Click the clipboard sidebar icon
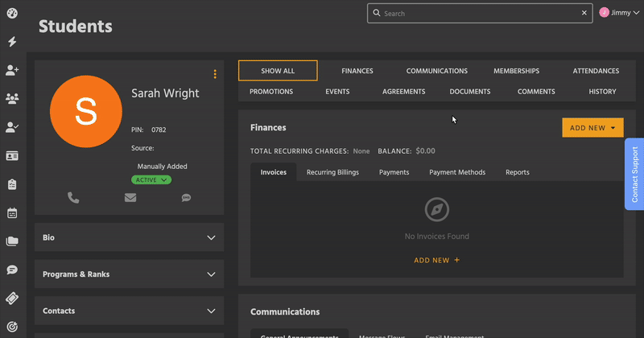644x338 pixels. tap(12, 184)
